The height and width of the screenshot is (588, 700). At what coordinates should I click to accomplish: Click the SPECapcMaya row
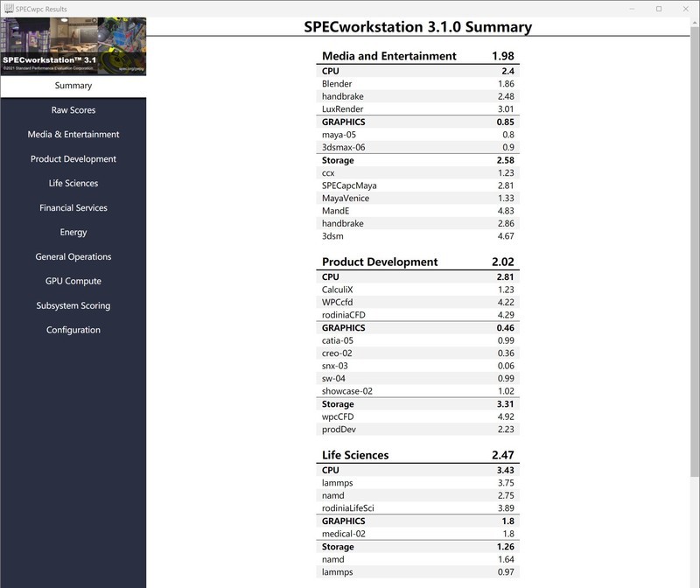pos(418,185)
